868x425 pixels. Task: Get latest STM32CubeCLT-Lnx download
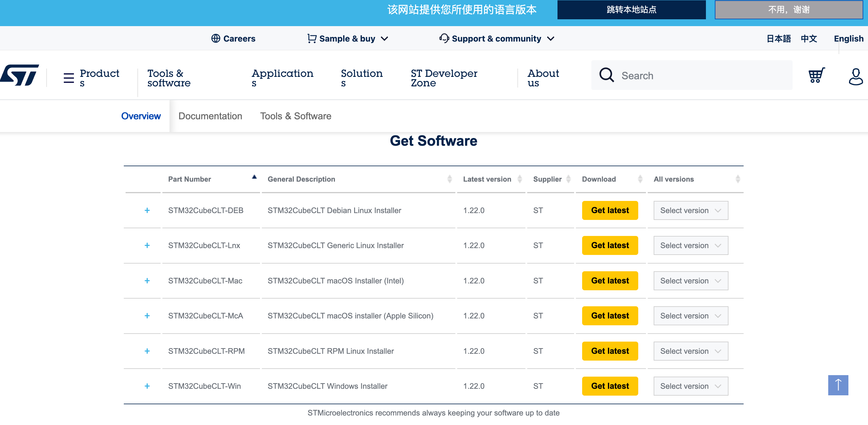(610, 245)
